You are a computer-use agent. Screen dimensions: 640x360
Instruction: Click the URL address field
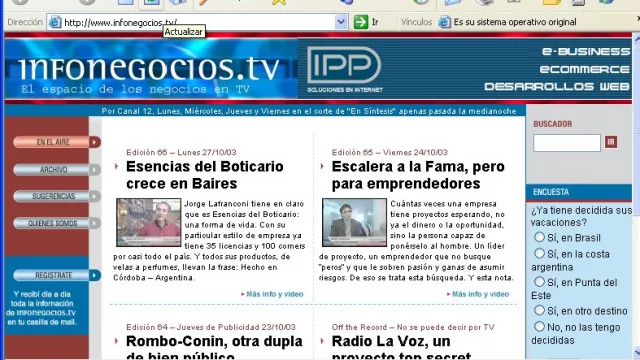(198, 22)
